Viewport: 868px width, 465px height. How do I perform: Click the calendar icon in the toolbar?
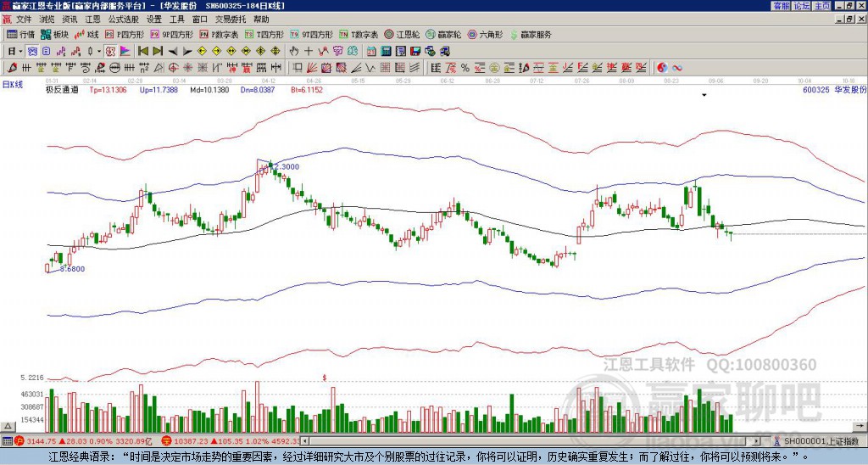(371, 51)
